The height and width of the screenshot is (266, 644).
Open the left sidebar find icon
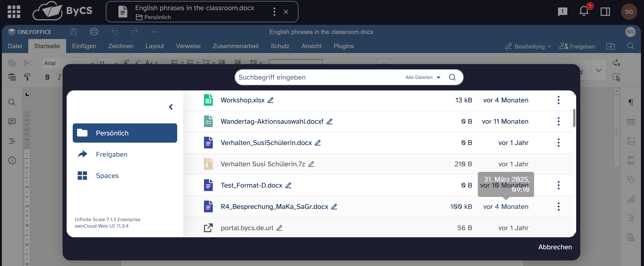click(x=12, y=102)
